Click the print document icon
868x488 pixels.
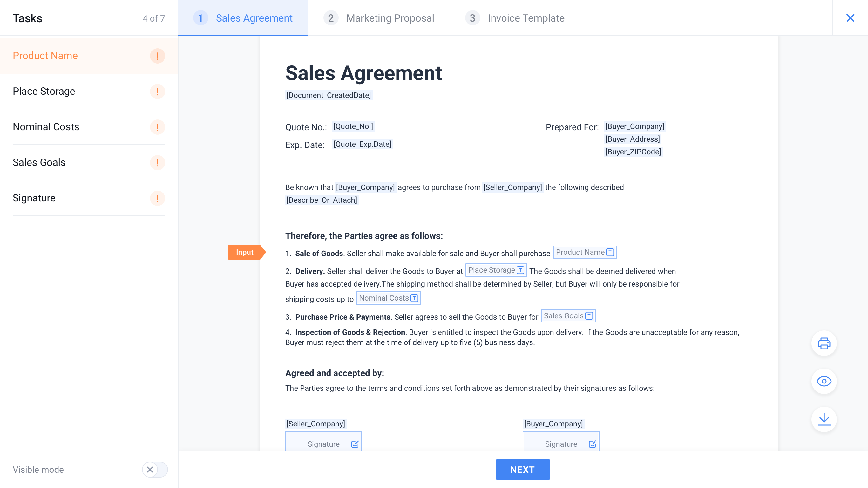pyautogui.click(x=824, y=343)
